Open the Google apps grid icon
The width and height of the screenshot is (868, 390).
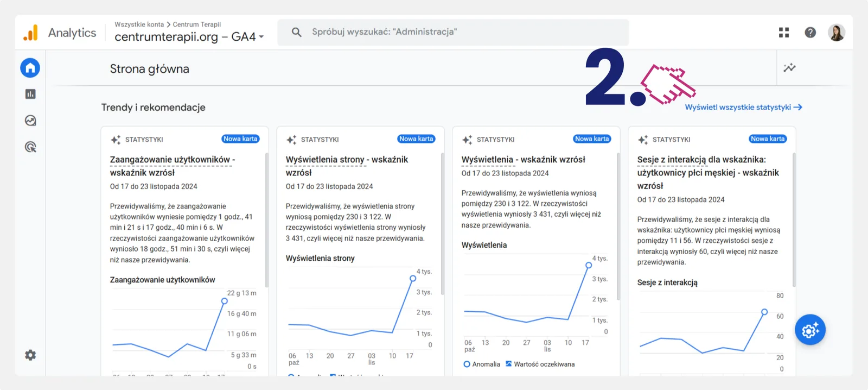784,33
